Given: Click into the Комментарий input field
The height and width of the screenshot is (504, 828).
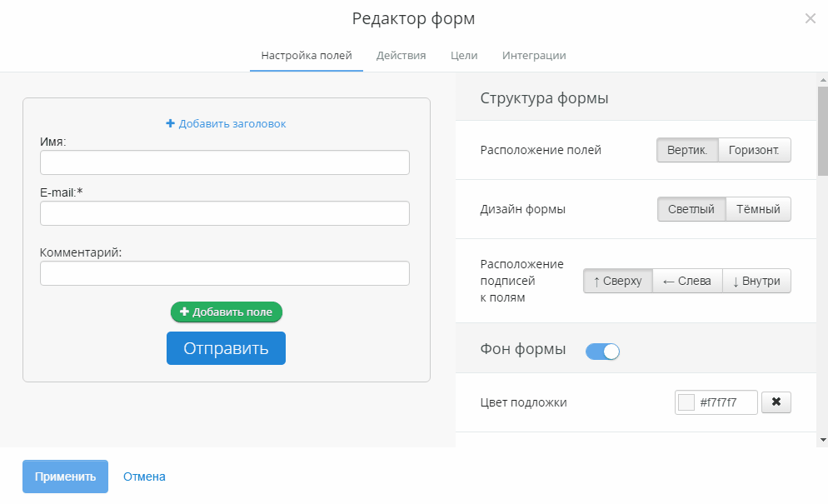Looking at the screenshot, I should (x=225, y=273).
